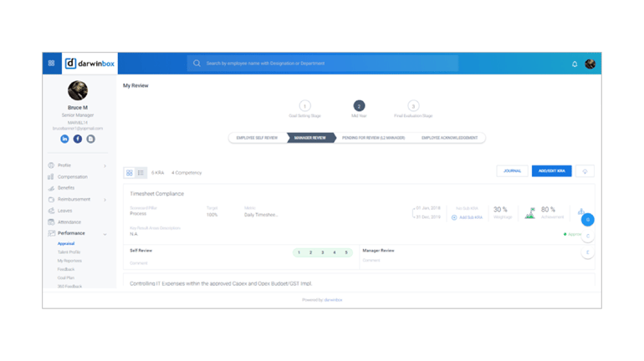Open the darwinbox footer link
This screenshot has width=644, height=361.
333,300
